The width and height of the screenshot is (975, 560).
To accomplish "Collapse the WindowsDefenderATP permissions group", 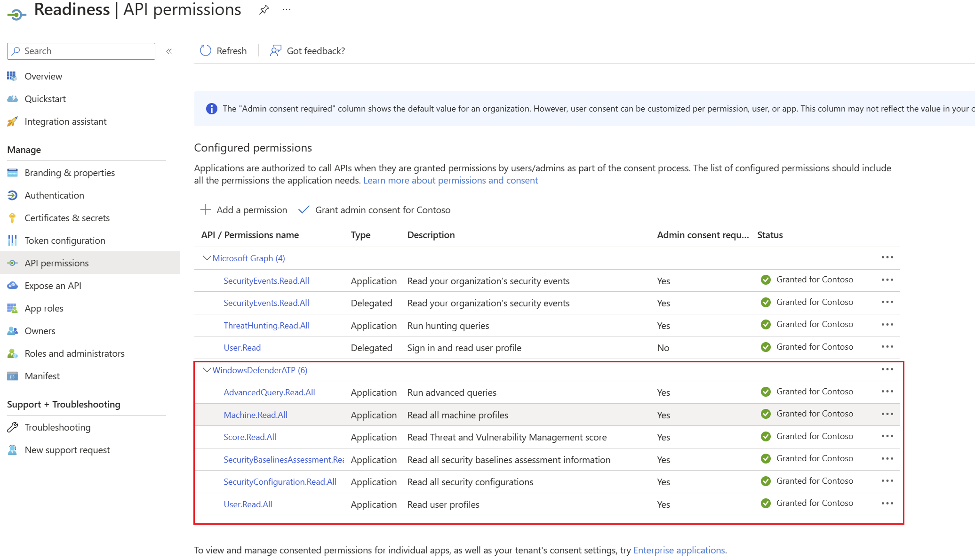I will pyautogui.click(x=206, y=370).
